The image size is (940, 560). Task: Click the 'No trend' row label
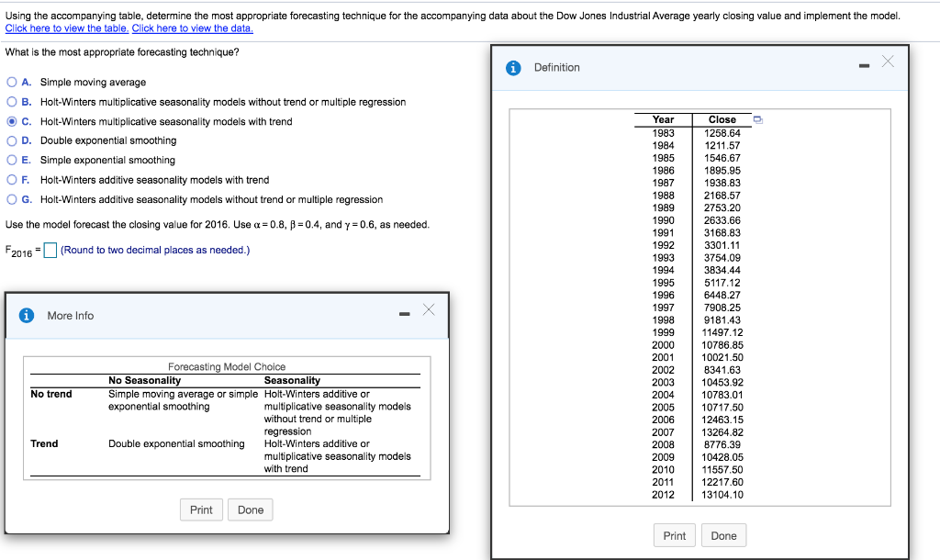[51, 394]
